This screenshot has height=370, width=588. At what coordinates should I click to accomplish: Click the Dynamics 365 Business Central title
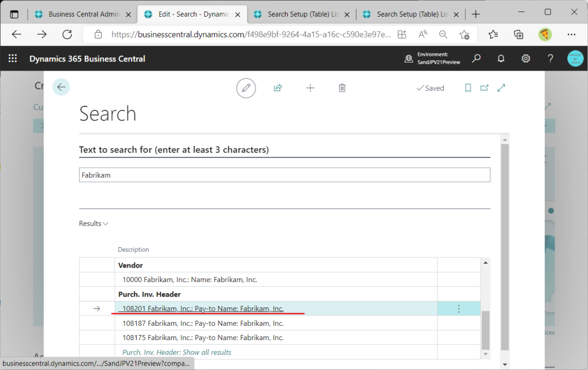(87, 59)
